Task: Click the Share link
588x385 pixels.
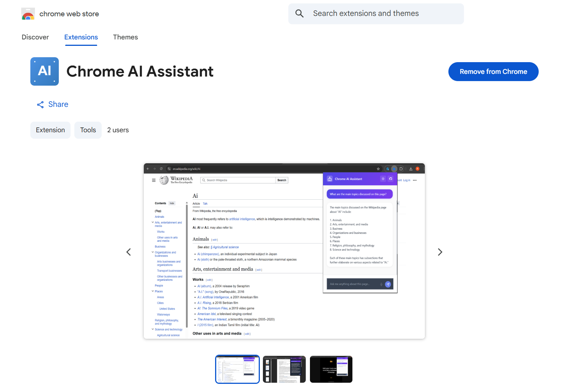Action: pos(58,104)
